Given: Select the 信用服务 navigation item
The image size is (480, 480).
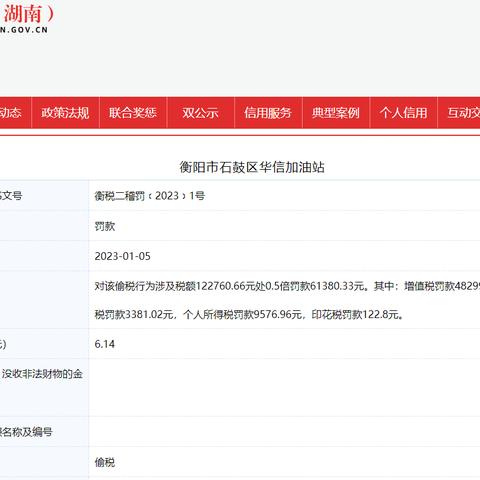Looking at the screenshot, I should tap(268, 113).
